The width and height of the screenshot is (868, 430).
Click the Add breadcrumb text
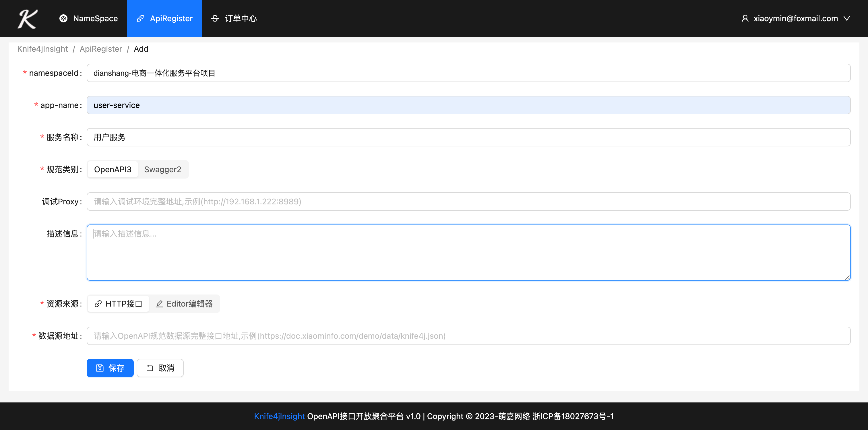click(141, 49)
